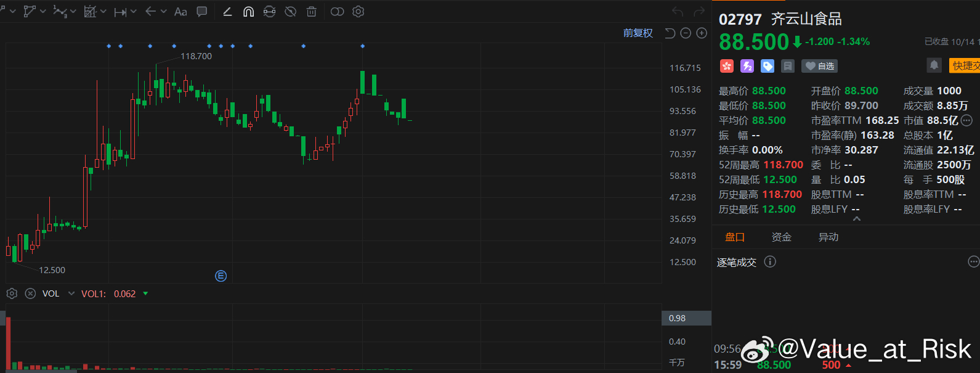This screenshot has height=373, width=980.
Task: Select the wave pattern drawing tool
Action: [60, 11]
